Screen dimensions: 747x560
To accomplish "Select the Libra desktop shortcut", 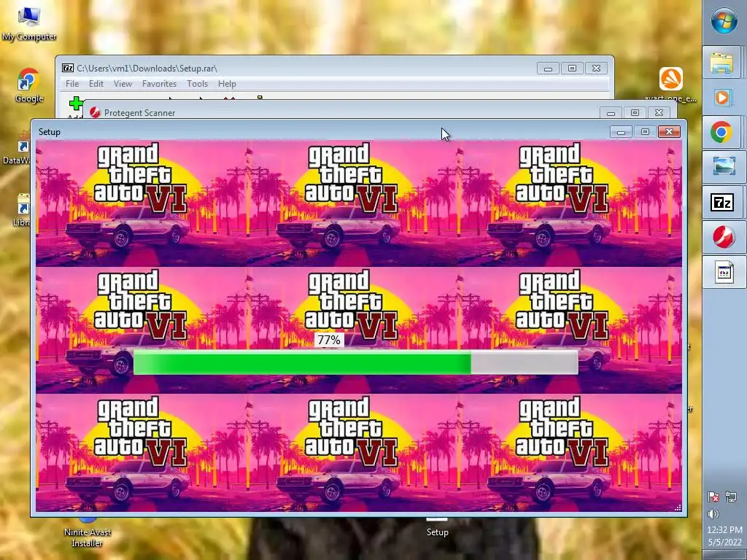I will click(22, 209).
